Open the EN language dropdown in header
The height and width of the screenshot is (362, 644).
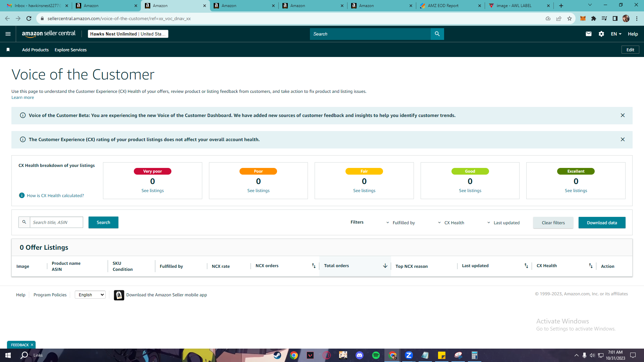point(616,34)
